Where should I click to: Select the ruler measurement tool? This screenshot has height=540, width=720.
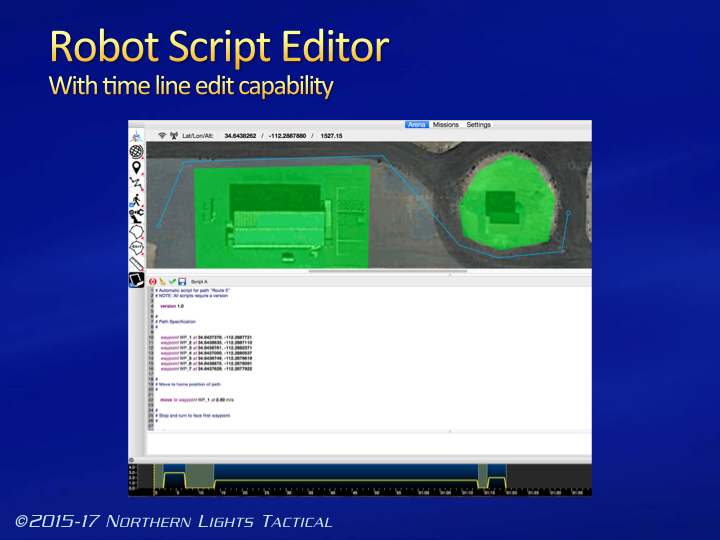136,263
